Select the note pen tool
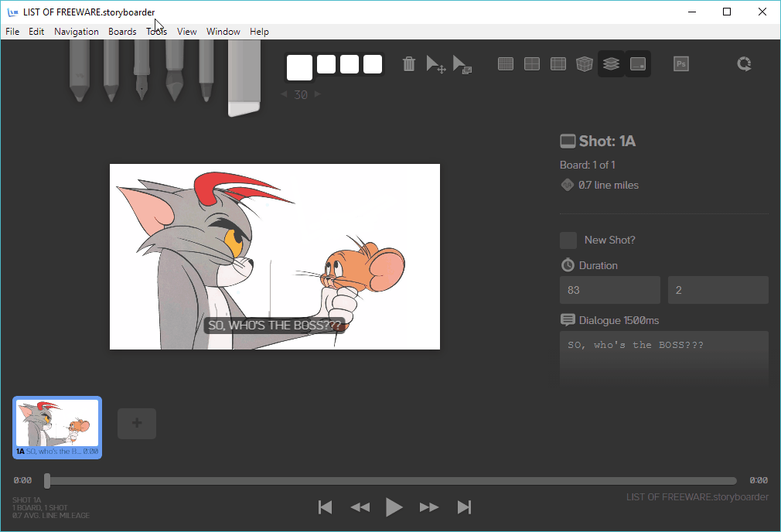Image resolution: width=781 pixels, height=532 pixels. point(206,70)
